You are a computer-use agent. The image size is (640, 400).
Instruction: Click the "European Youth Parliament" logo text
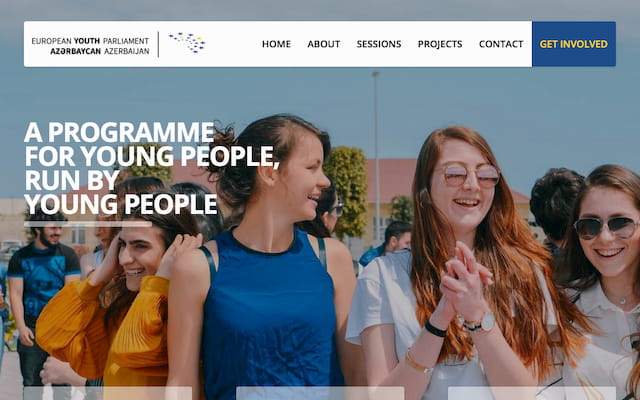tap(90, 41)
